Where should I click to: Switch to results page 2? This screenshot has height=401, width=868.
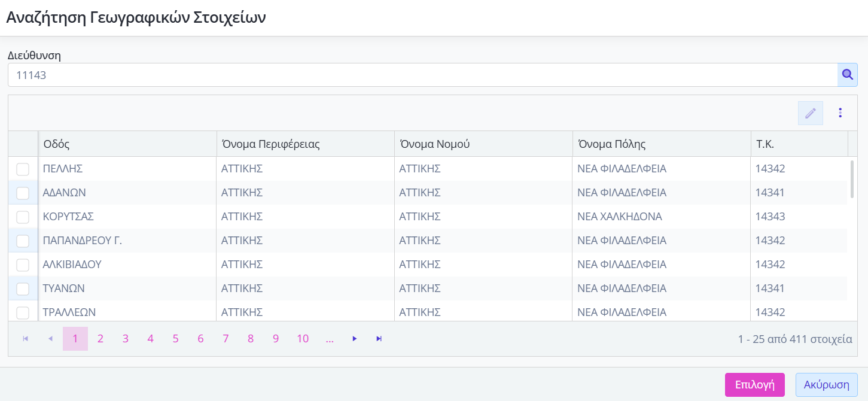point(100,339)
